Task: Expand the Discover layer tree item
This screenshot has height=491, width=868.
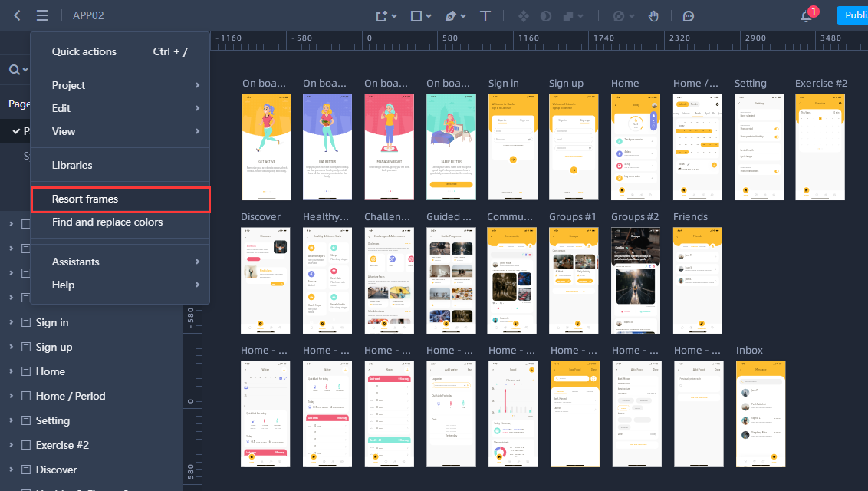Action: 11,470
